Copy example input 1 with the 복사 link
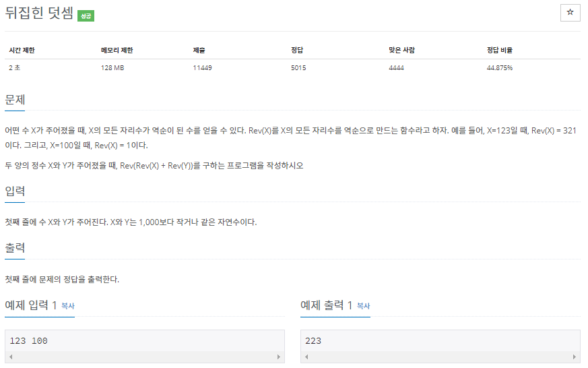This screenshot has height=368, width=588. pos(68,306)
